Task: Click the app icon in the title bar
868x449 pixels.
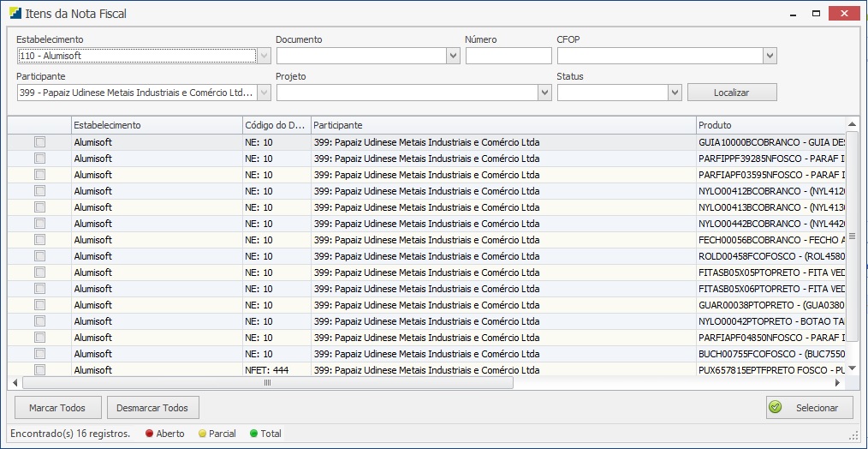Action: [15, 14]
